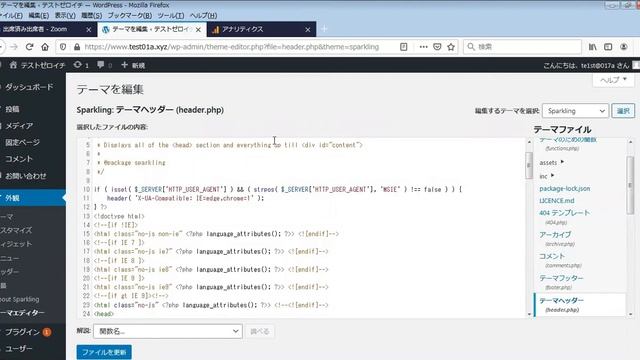Save page to Pocket icon
640x360 pixels.
(x=437, y=47)
